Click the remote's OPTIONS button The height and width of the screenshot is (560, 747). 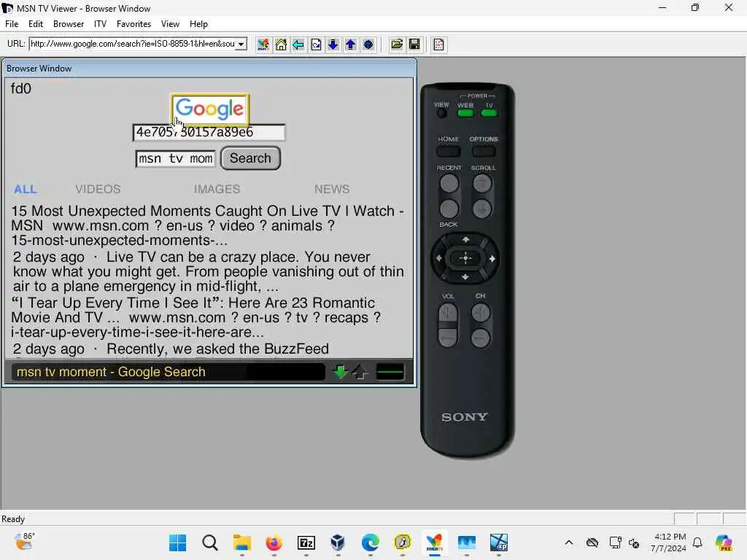tap(484, 152)
